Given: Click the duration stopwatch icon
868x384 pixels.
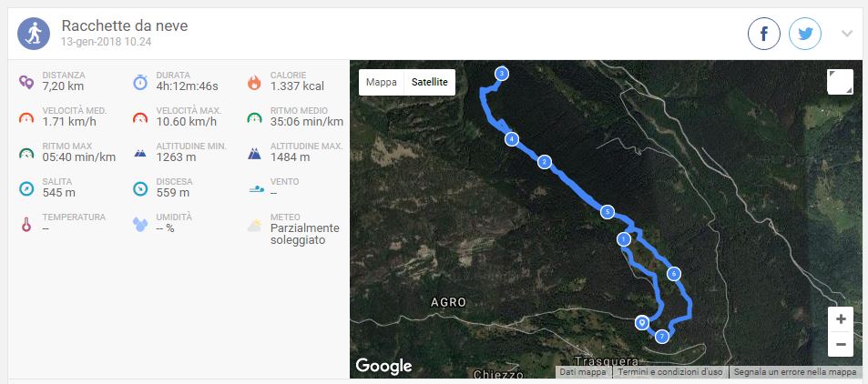Looking at the screenshot, I should coord(140,82).
